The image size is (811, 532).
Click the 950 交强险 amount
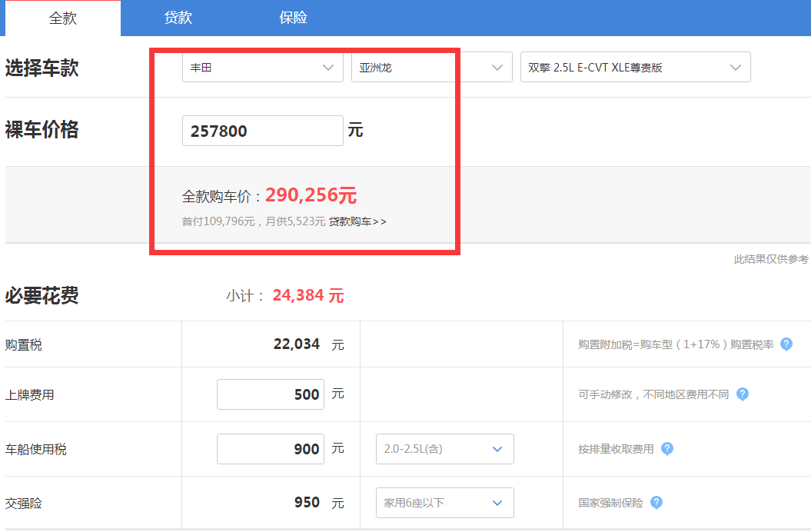click(307, 503)
